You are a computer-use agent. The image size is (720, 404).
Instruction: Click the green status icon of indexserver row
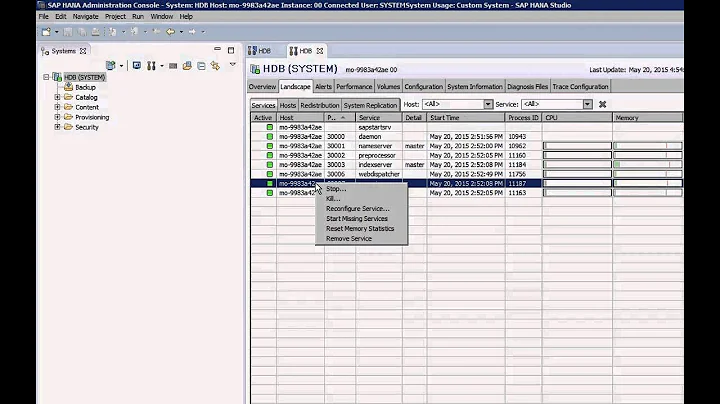[x=270, y=164]
